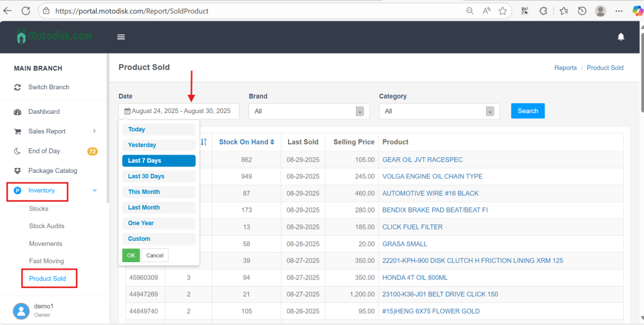The width and height of the screenshot is (644, 325).
Task: Click the browser refresh icon
Action: click(26, 11)
